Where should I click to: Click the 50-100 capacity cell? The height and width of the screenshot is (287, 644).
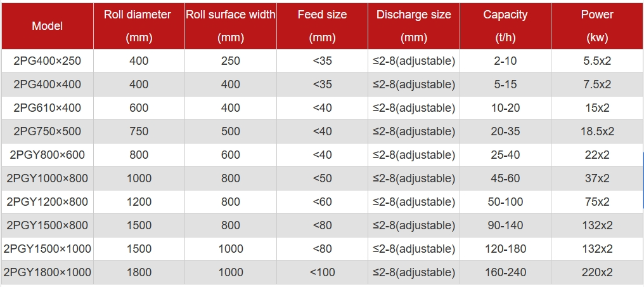(505, 202)
